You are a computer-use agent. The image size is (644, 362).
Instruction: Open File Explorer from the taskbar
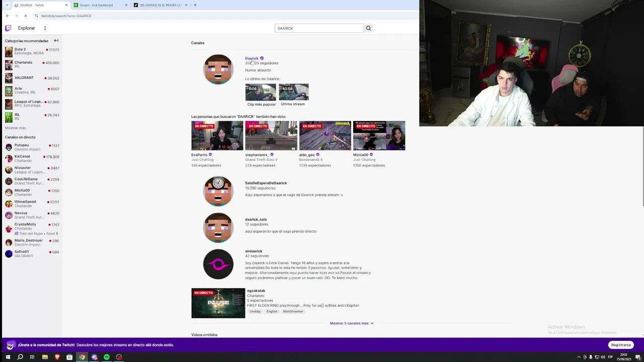click(x=45, y=357)
